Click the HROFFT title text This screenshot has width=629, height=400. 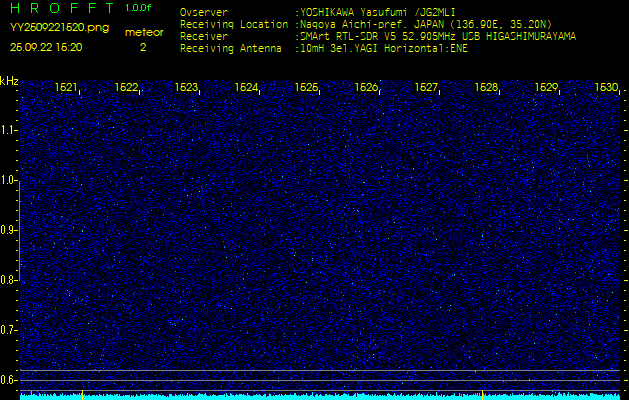[x=61, y=9]
